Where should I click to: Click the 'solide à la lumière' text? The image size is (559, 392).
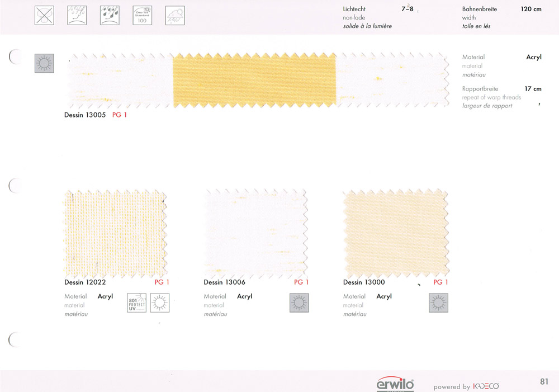pos(367,26)
